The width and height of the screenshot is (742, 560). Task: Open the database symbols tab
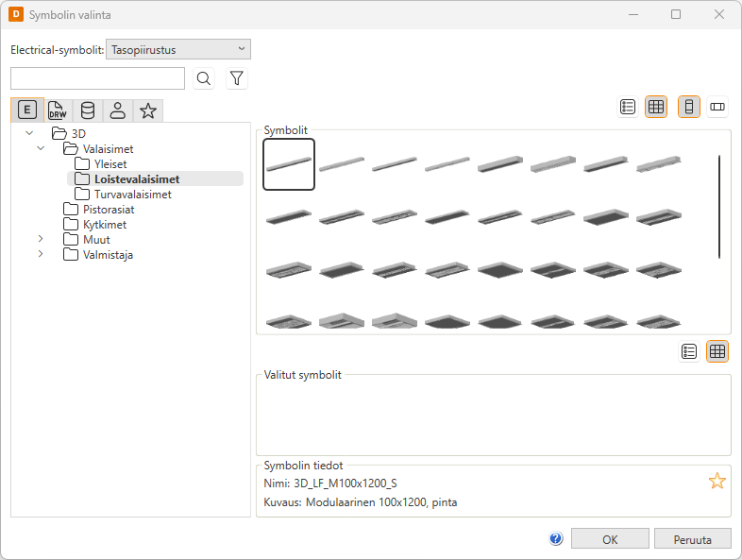pos(88,110)
